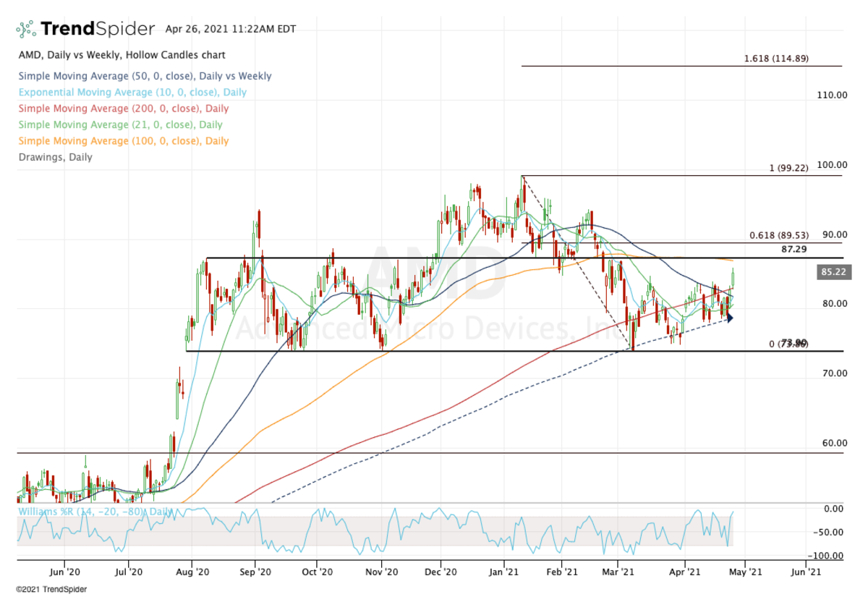868x597 pixels.
Task: Click the TrendSpider brand name text
Action: [x=97, y=29]
